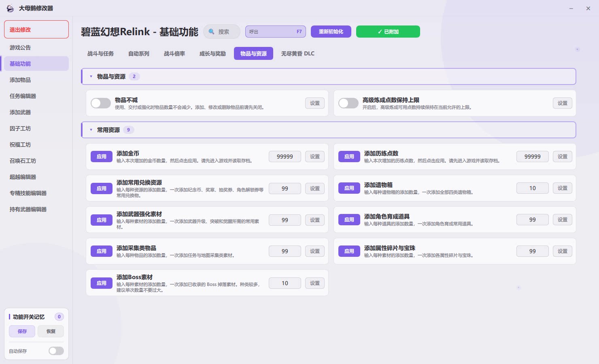Select the 物品与资源 tab
Image resolution: width=599 pixels, height=364 pixels.
[x=253, y=53]
